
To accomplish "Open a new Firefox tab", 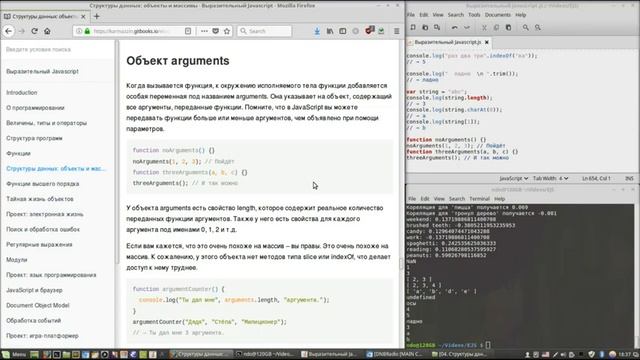I will (97, 16).
